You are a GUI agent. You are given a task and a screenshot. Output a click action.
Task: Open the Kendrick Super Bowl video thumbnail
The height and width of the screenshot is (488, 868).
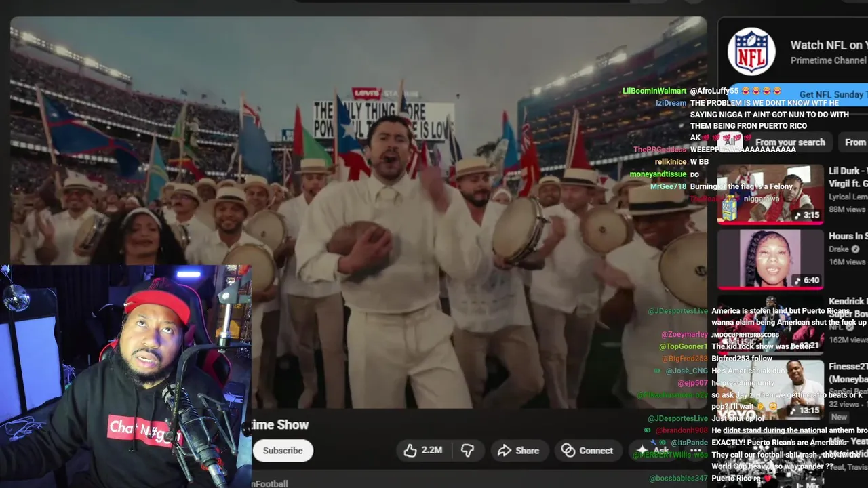[770, 324]
